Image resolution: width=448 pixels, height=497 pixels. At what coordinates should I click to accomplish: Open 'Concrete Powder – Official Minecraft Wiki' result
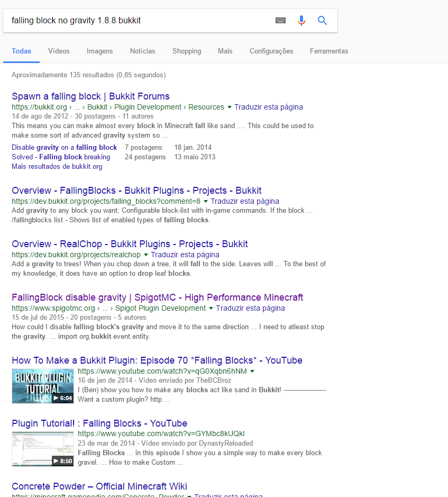click(x=99, y=486)
